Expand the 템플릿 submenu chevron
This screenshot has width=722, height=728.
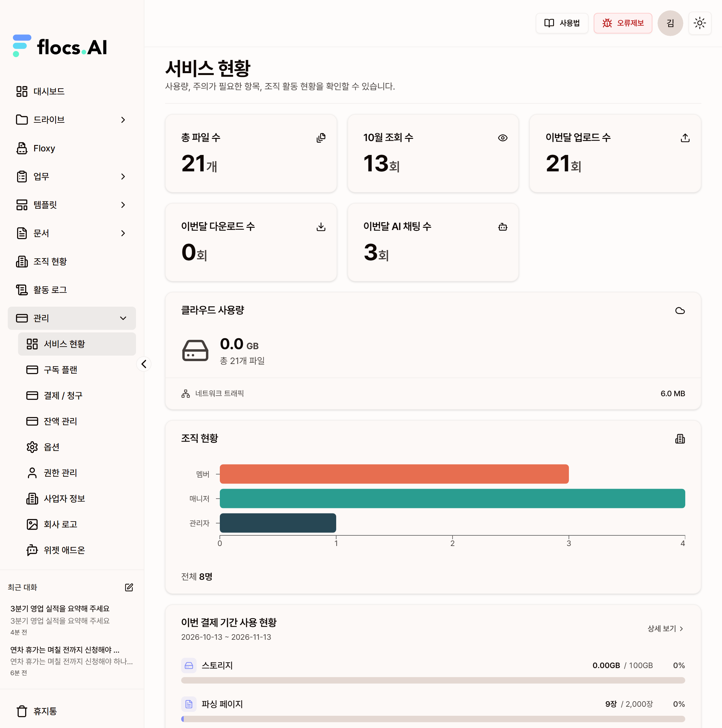pos(123,205)
